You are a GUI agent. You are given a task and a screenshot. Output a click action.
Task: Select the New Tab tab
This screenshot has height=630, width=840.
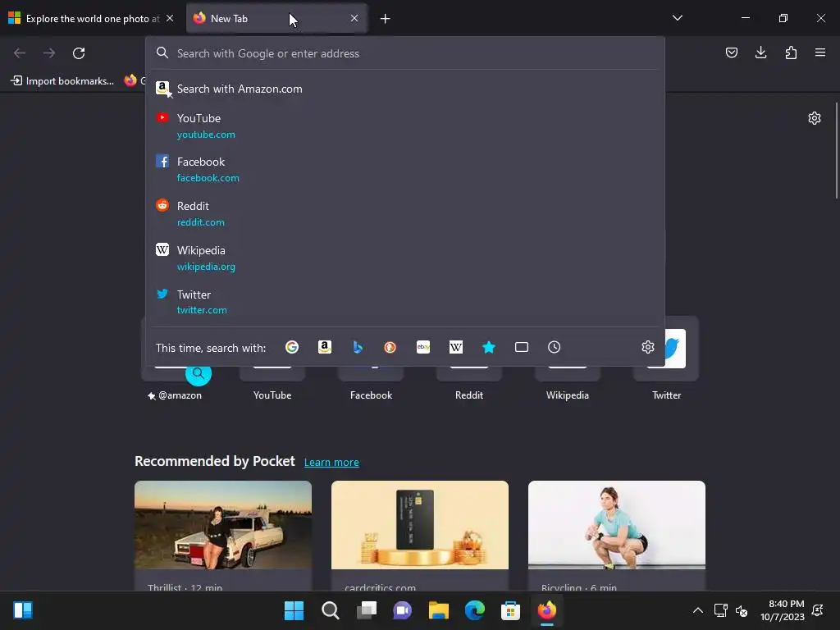point(276,18)
